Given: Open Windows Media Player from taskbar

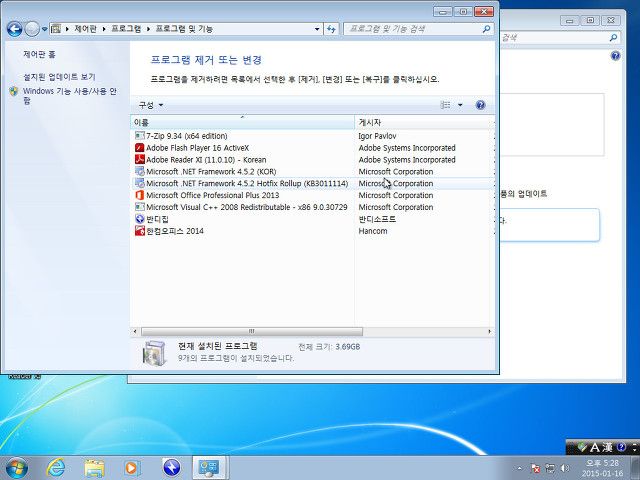Looking at the screenshot, I should tap(131, 468).
